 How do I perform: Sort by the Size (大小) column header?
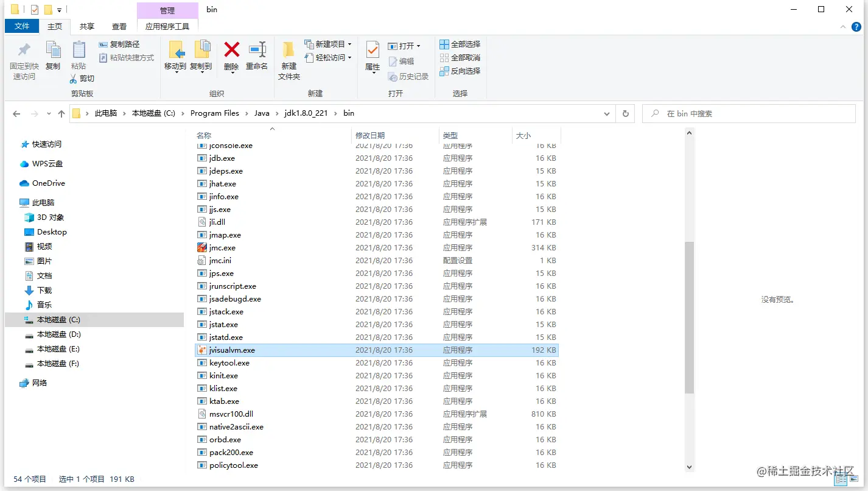click(523, 135)
